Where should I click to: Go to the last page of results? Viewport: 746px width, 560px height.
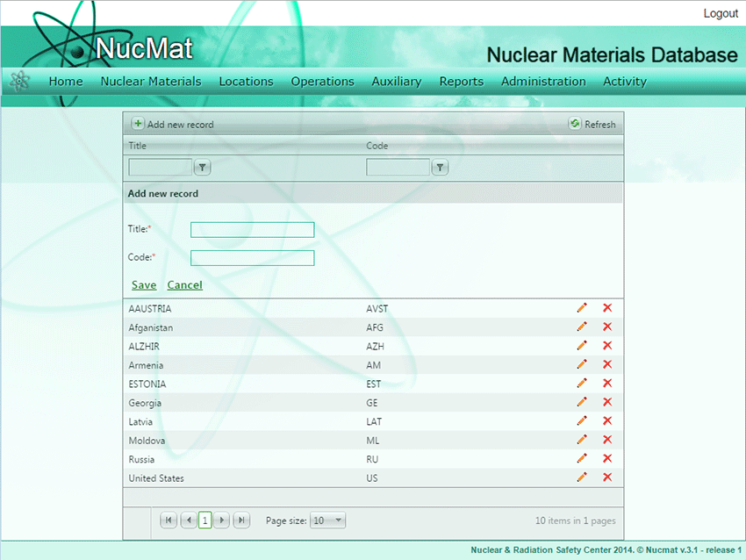(x=241, y=521)
